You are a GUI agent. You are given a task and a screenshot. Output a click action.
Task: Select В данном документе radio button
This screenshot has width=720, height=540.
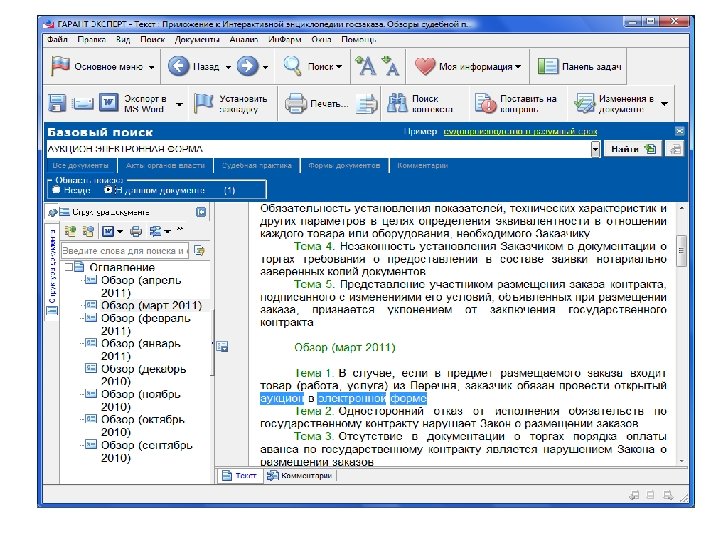[x=108, y=190]
